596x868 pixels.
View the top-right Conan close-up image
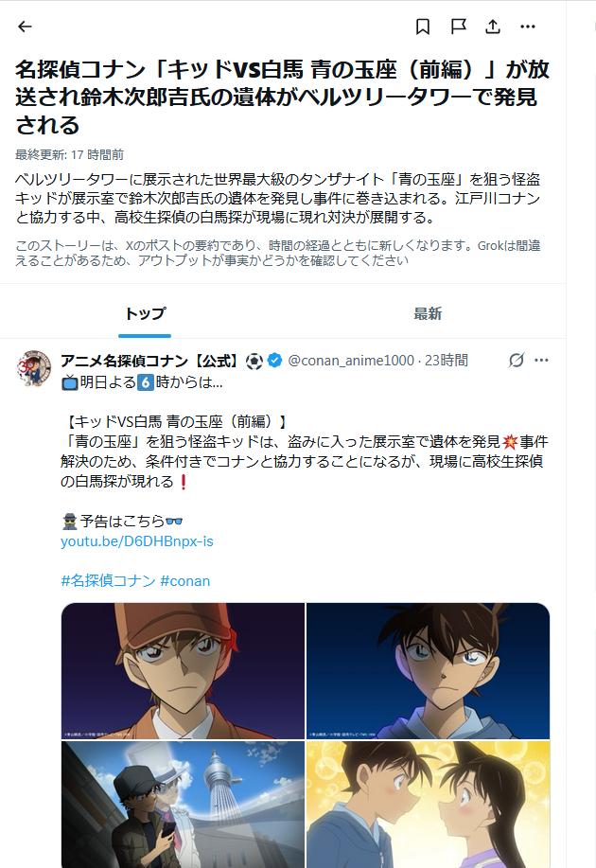[429, 671]
